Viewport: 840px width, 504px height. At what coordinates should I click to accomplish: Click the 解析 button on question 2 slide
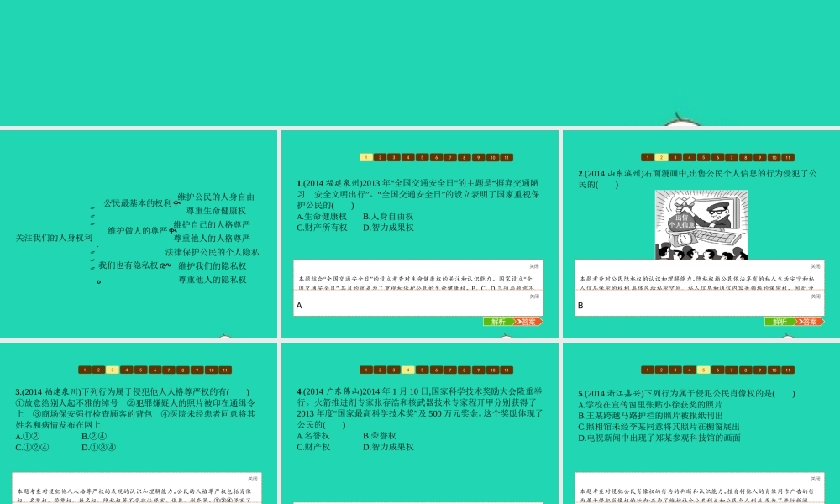[780, 322]
